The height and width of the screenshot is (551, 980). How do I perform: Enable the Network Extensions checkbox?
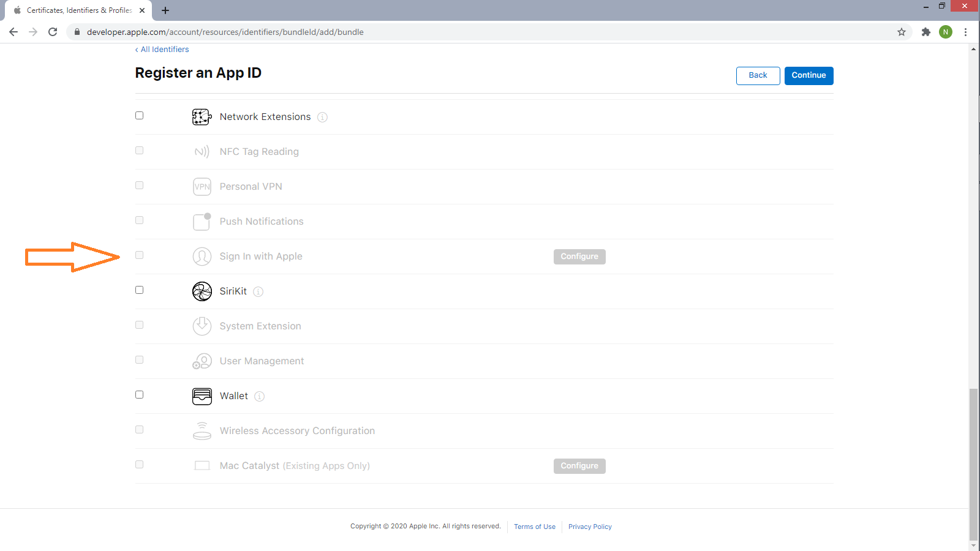(x=140, y=116)
